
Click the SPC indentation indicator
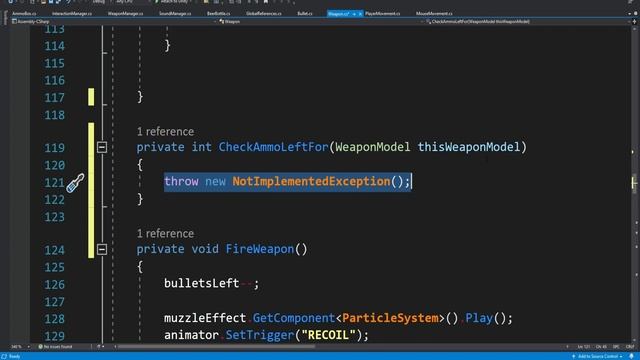pyautogui.click(x=616, y=347)
